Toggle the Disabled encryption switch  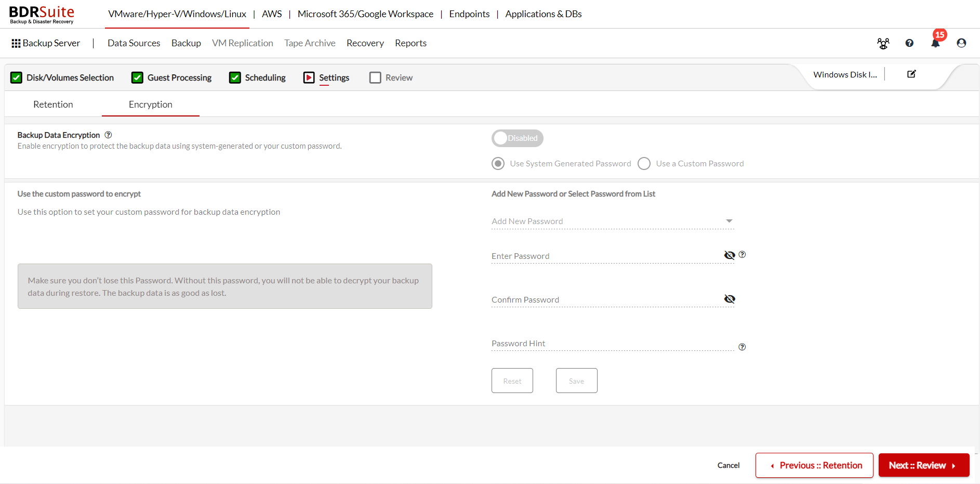coord(518,138)
